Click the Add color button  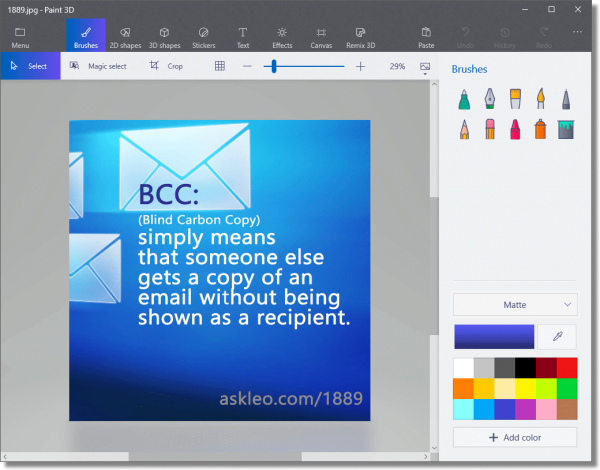click(515, 437)
